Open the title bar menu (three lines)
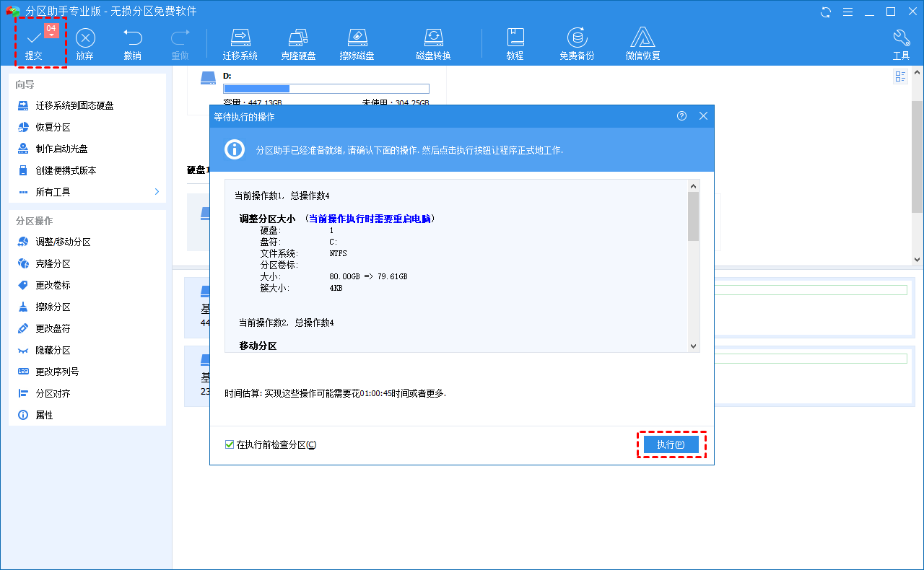Image resolution: width=924 pixels, height=570 pixels. [x=848, y=12]
